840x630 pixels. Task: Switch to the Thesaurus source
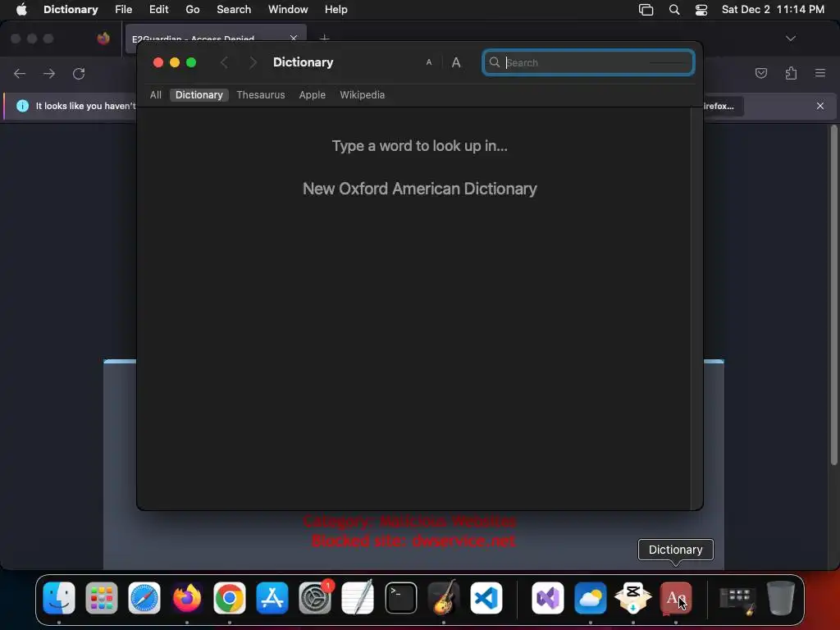(x=260, y=95)
